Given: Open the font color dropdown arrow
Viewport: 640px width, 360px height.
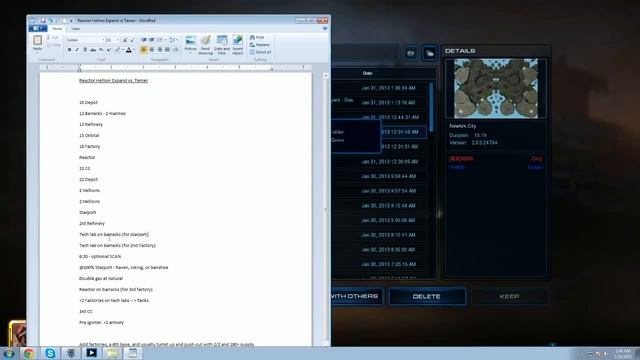Looking at the screenshot, I should [x=134, y=50].
